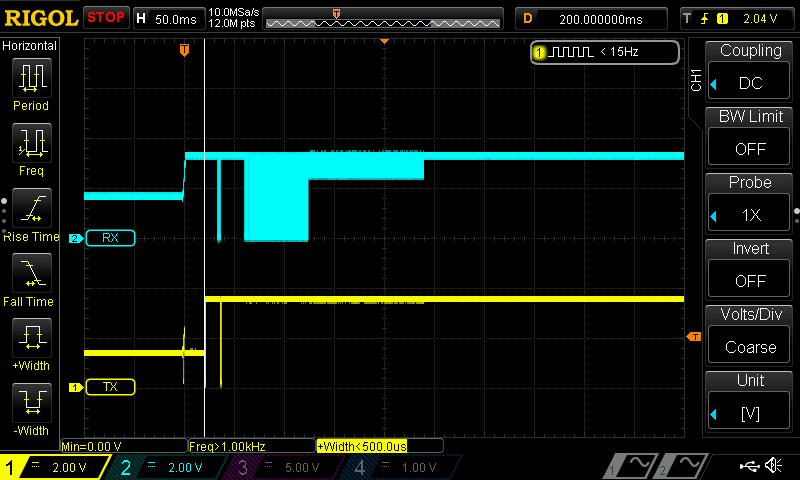
Task: Click the Min=0.00 V measurement readout
Action: (x=124, y=446)
